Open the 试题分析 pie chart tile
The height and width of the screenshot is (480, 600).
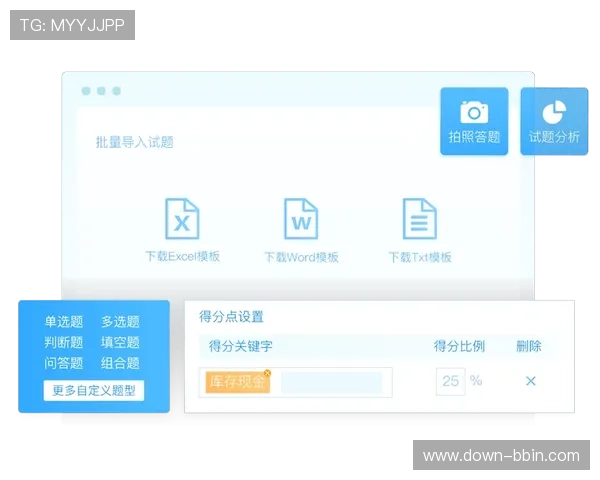tap(554, 121)
